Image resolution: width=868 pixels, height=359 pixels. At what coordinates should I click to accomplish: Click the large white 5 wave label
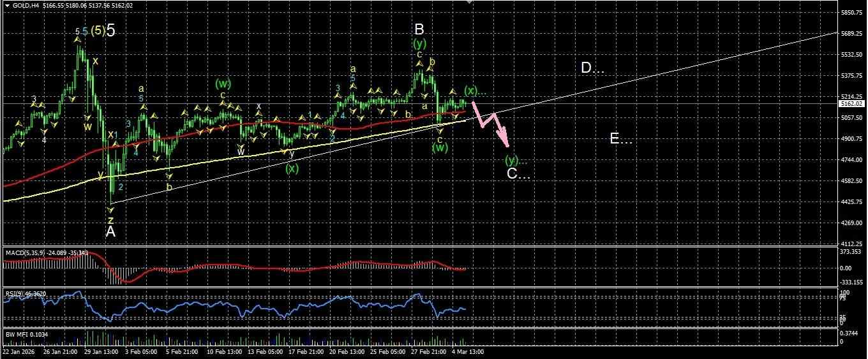[x=111, y=29]
